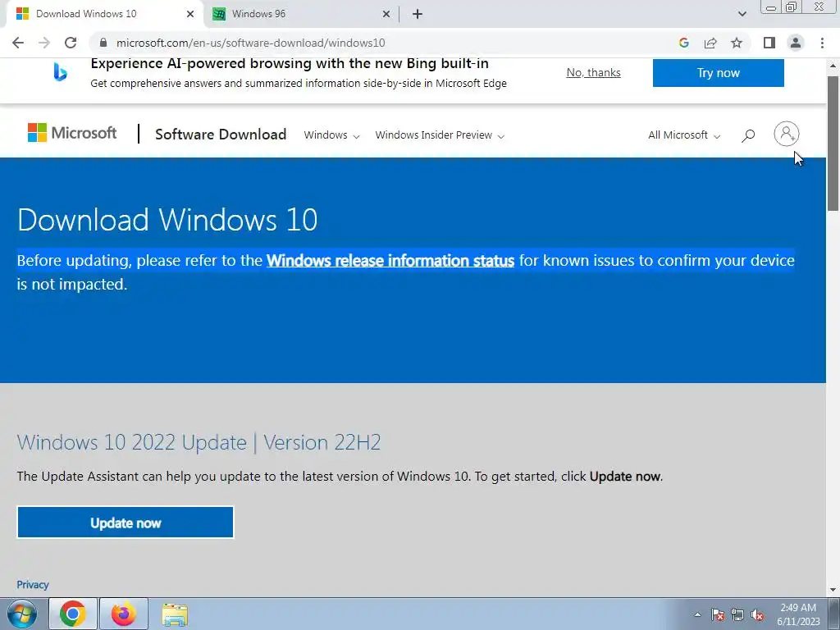Expand the Windows navigation dropdown
The height and width of the screenshot is (630, 840).
331,135
